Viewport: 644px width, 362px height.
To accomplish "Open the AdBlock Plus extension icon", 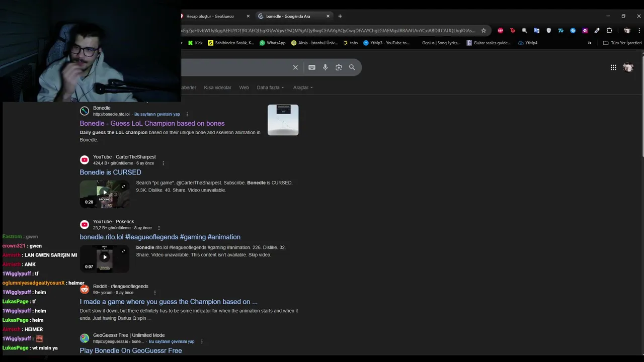I will pos(500,30).
